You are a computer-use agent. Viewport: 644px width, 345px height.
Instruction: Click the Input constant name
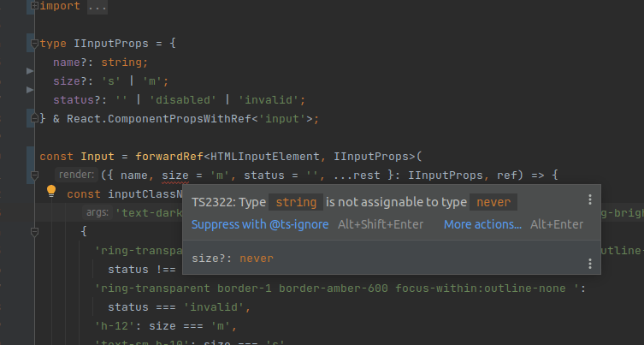pyautogui.click(x=97, y=157)
